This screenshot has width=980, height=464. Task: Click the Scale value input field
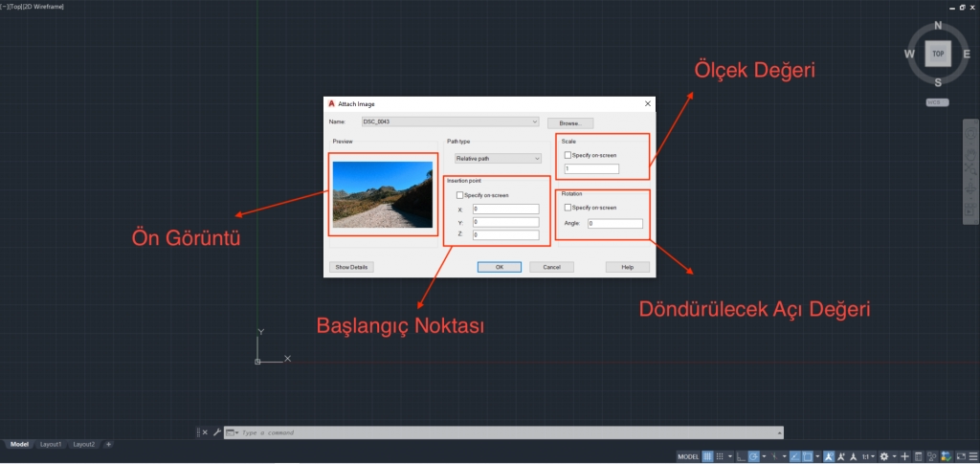point(591,168)
